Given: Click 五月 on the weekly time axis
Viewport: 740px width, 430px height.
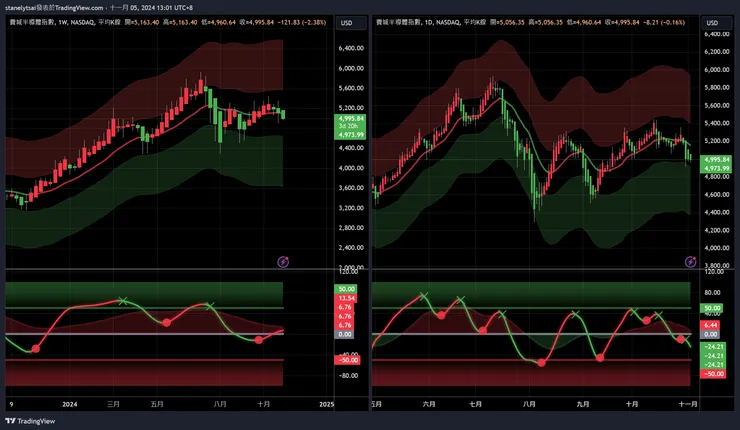Looking at the screenshot, I should (157, 405).
